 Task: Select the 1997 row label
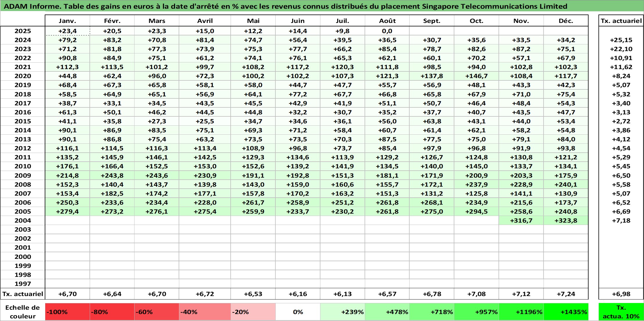[x=23, y=284]
